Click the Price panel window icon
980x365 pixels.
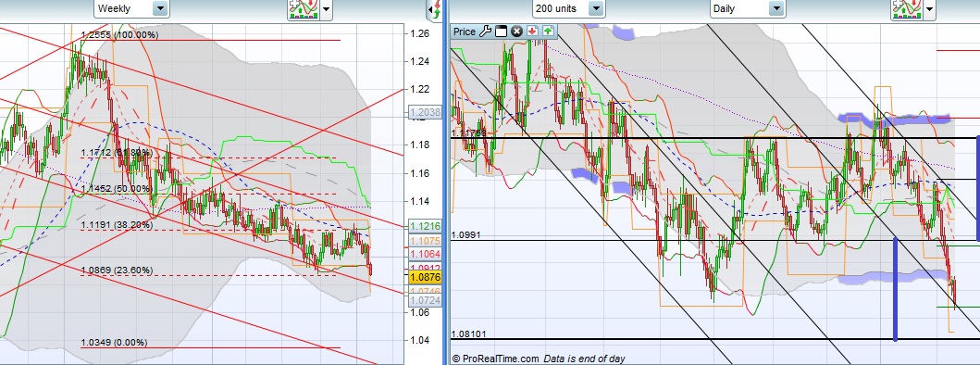pyautogui.click(x=501, y=31)
